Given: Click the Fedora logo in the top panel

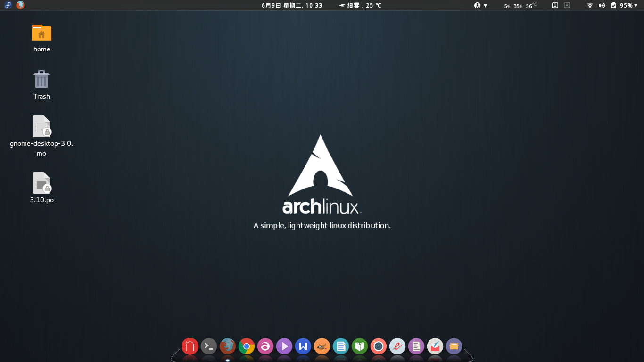Looking at the screenshot, I should (x=8, y=5).
